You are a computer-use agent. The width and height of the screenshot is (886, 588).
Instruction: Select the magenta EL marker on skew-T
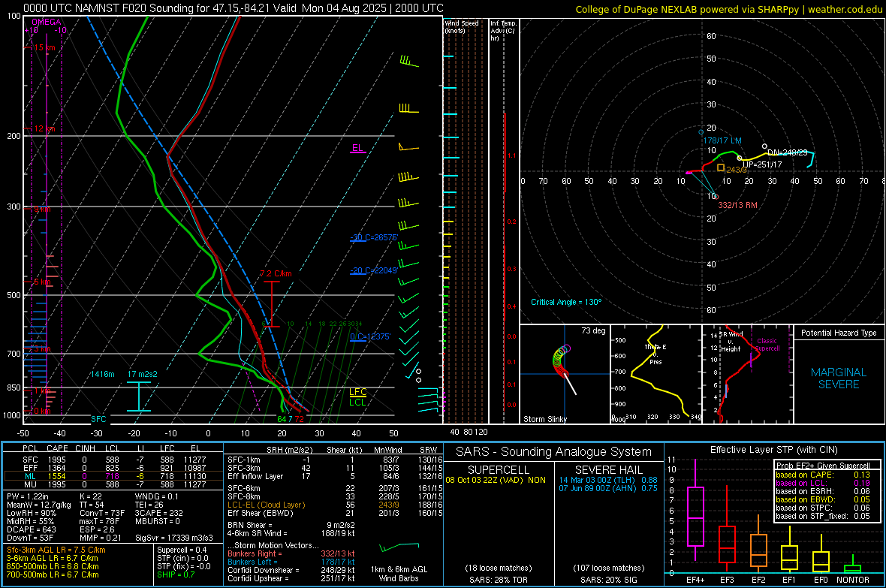pos(357,148)
